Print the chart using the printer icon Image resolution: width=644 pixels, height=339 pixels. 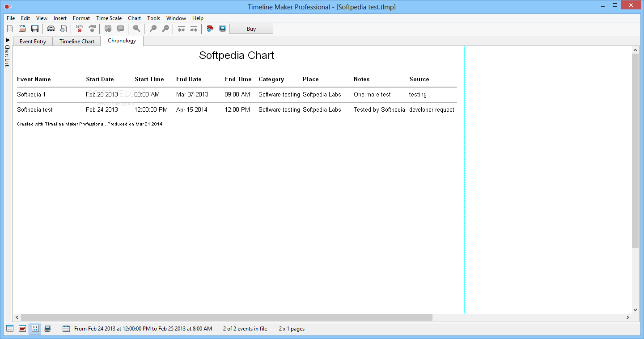point(51,29)
